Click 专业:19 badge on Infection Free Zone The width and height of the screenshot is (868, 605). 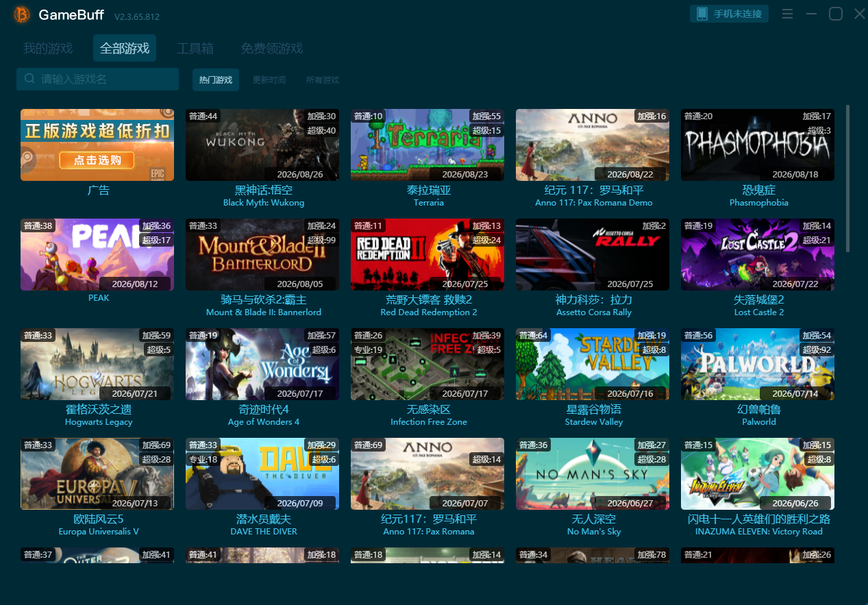pyautogui.click(x=369, y=349)
